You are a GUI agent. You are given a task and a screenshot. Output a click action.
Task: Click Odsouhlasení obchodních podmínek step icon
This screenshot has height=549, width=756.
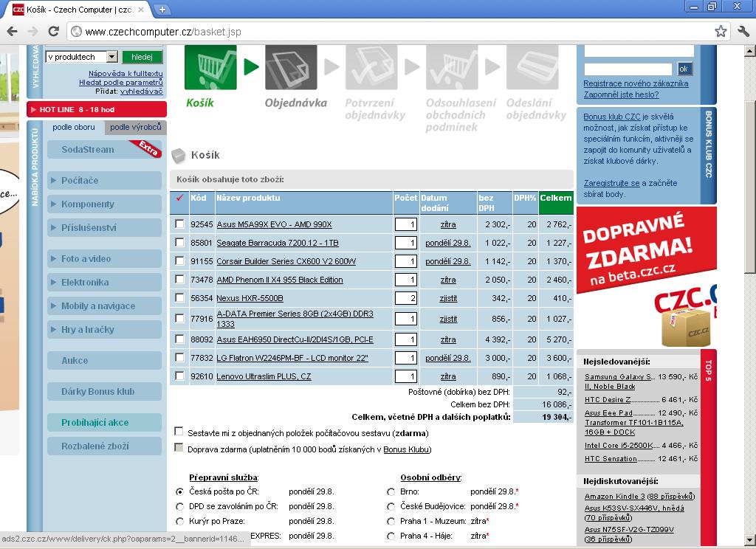[452, 67]
